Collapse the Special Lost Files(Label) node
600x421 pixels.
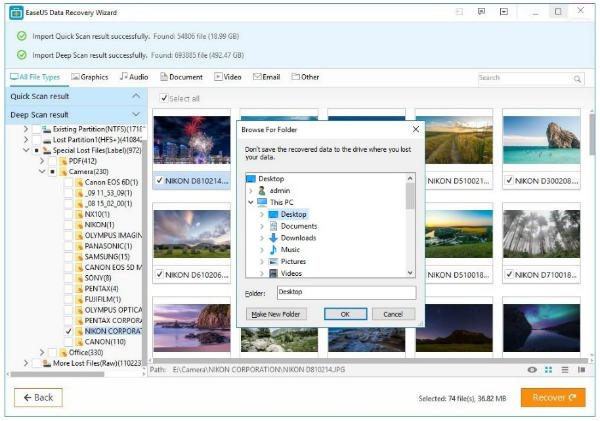tap(26, 150)
